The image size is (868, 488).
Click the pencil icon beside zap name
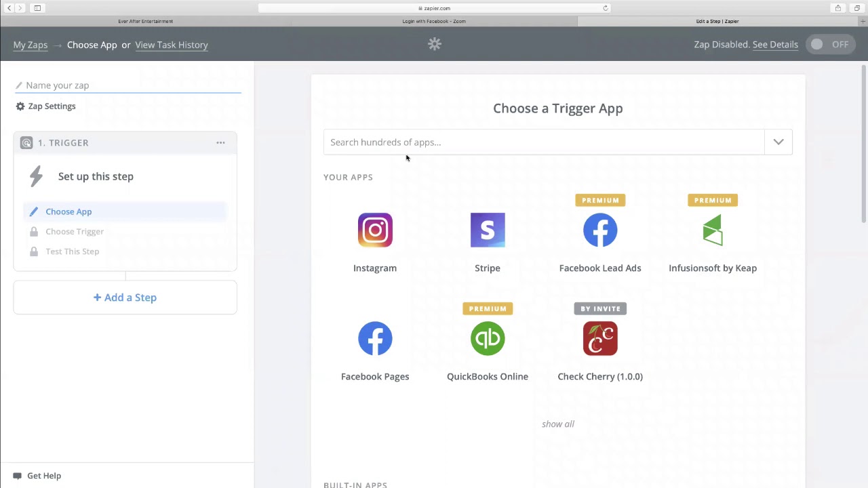click(19, 85)
